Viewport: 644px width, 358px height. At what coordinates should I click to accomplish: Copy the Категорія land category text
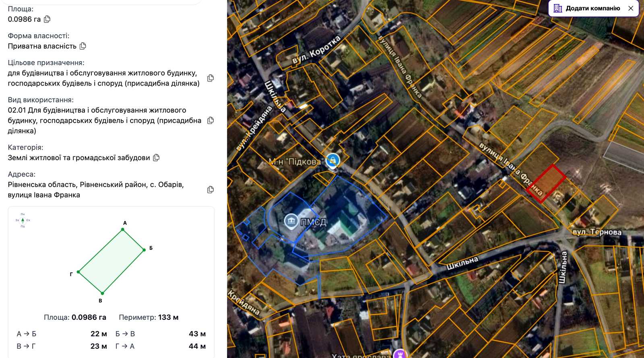point(157,158)
